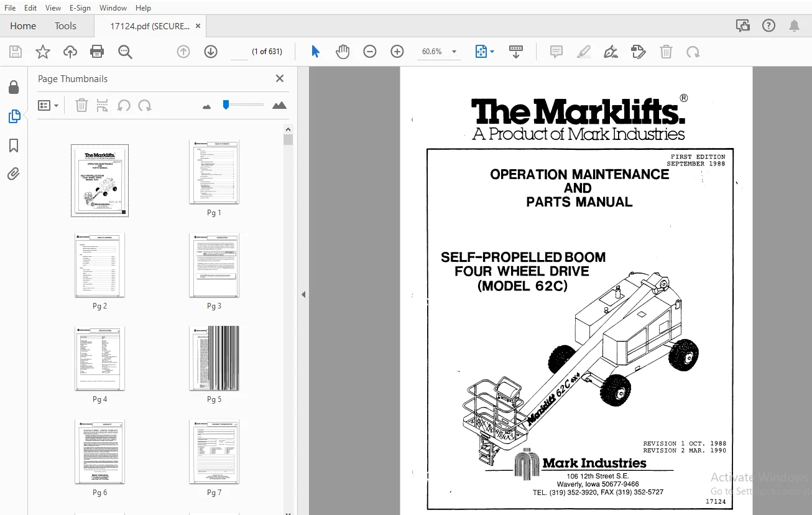Open the View menu
Viewport: 812px width, 515px height.
[53, 7]
